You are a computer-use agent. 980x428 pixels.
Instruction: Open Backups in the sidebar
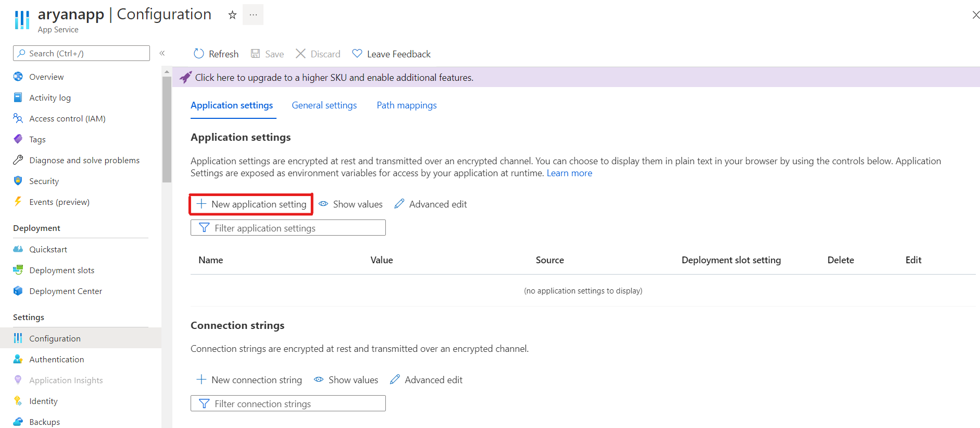coord(45,422)
